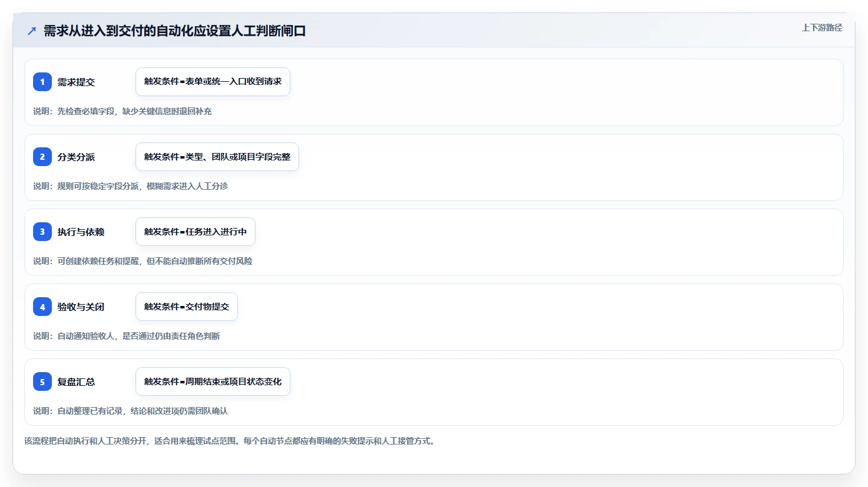
Task: Click the 触发条件=类型、团队或项目字段完整 chip
Action: point(217,157)
